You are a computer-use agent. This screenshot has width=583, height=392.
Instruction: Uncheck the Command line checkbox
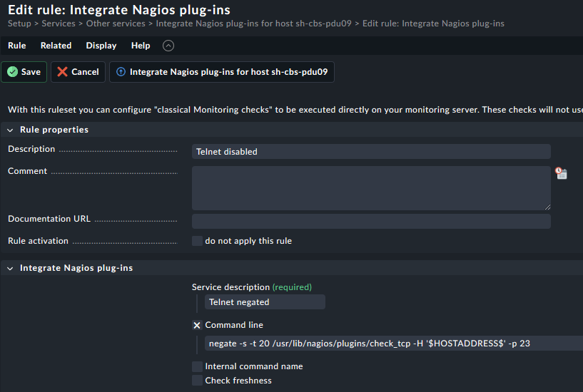click(197, 325)
